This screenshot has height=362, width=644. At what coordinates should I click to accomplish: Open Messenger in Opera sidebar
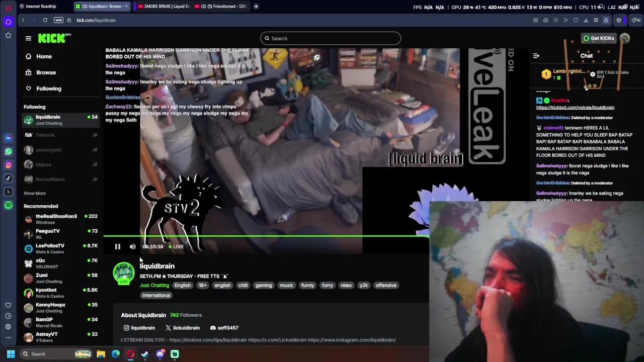click(8, 138)
